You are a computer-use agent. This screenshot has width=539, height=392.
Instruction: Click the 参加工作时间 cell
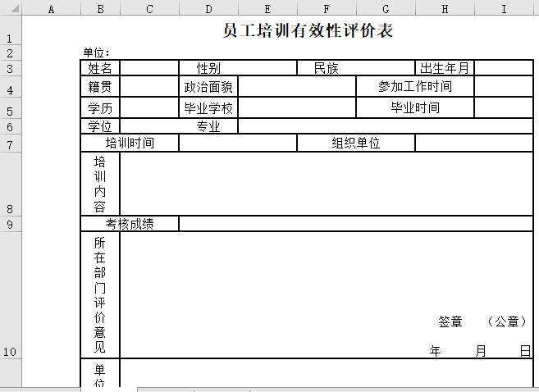[414, 86]
